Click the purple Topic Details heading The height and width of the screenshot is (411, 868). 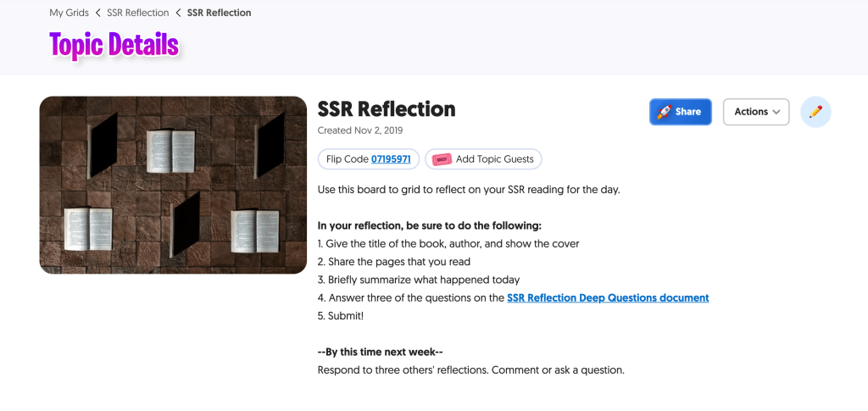[114, 44]
